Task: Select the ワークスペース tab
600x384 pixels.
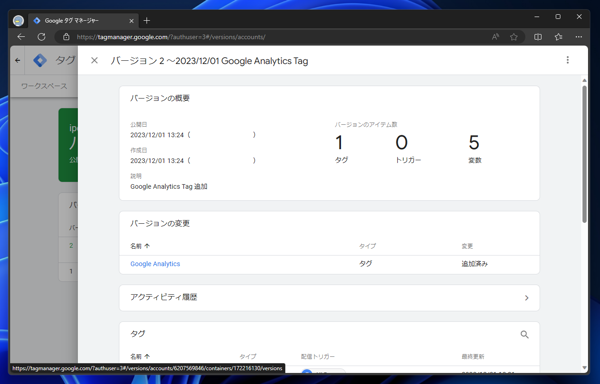Action: tap(44, 86)
